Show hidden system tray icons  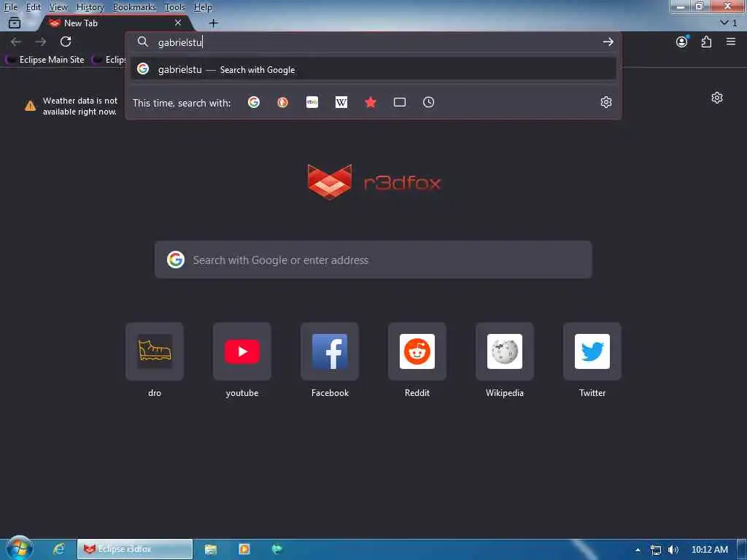[638, 550]
